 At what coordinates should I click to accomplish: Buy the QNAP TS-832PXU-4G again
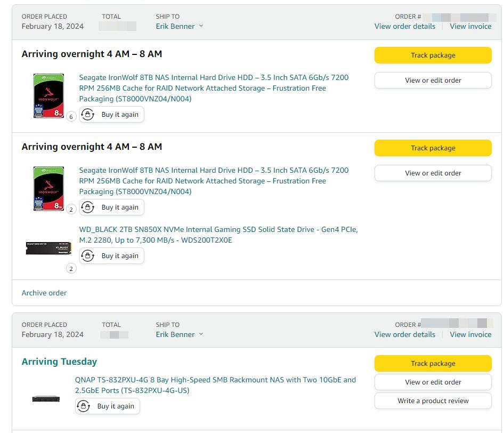pyautogui.click(x=108, y=406)
